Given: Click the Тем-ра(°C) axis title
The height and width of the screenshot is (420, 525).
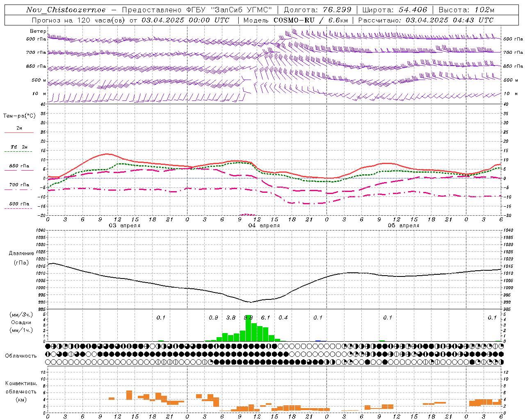Looking at the screenshot, I should pyautogui.click(x=19, y=116).
